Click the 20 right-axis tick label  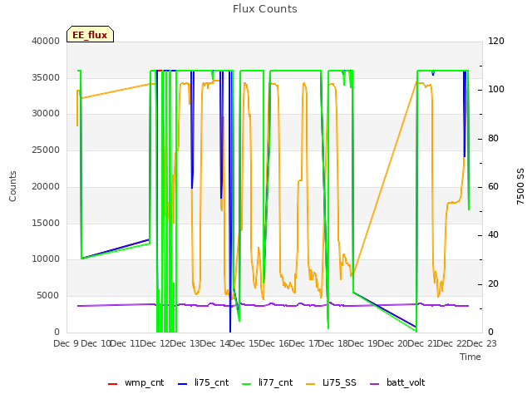pyautogui.click(x=493, y=283)
